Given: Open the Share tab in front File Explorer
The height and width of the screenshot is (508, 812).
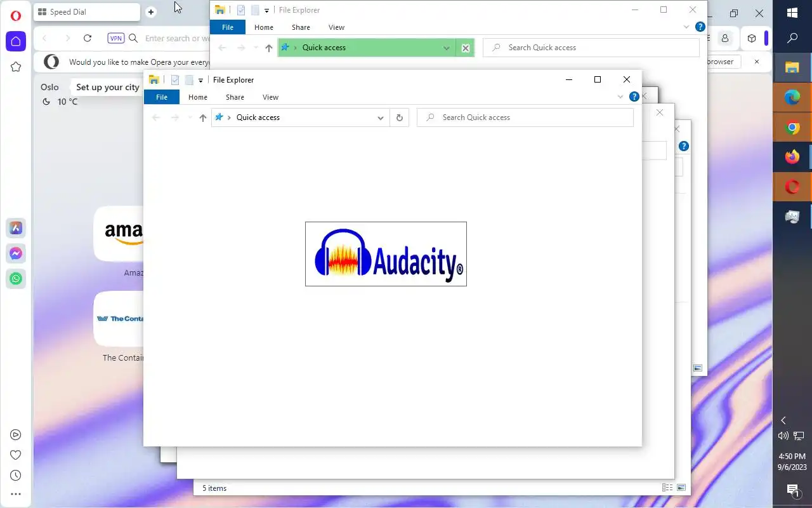Looking at the screenshot, I should pos(235,97).
